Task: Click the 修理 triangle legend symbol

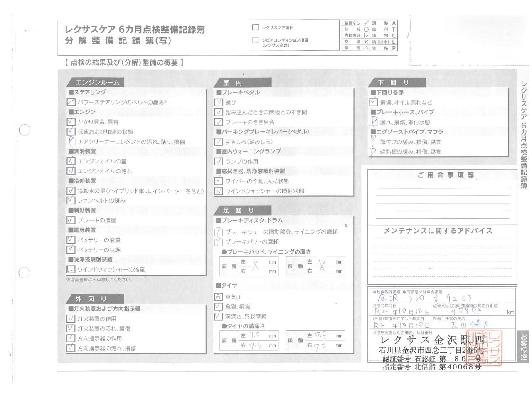Action: coord(366,48)
